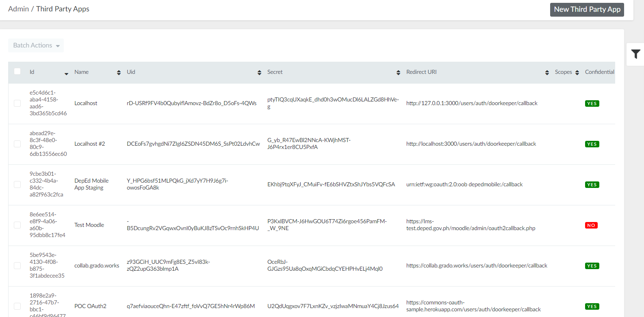
Task: Click the Name column header label
Action: (x=81, y=72)
